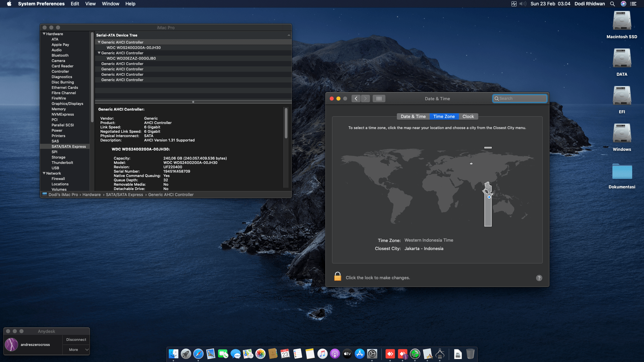Select Memory in the Hardware sidebar

point(59,109)
